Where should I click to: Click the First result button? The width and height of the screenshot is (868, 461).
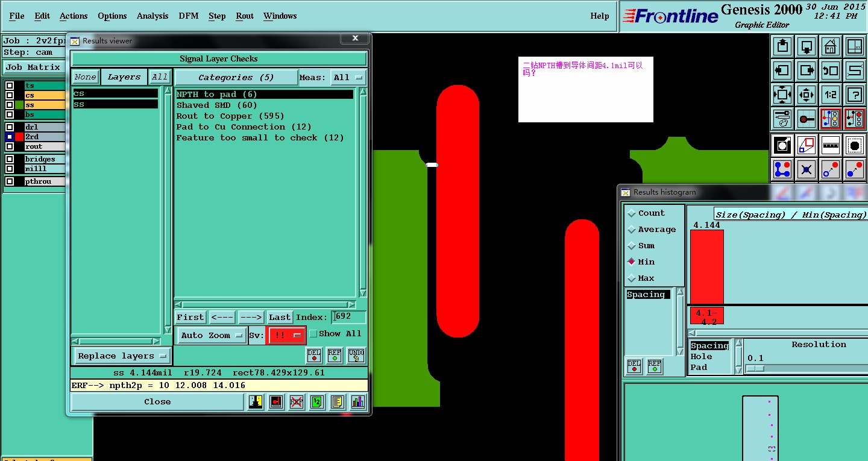tap(190, 317)
